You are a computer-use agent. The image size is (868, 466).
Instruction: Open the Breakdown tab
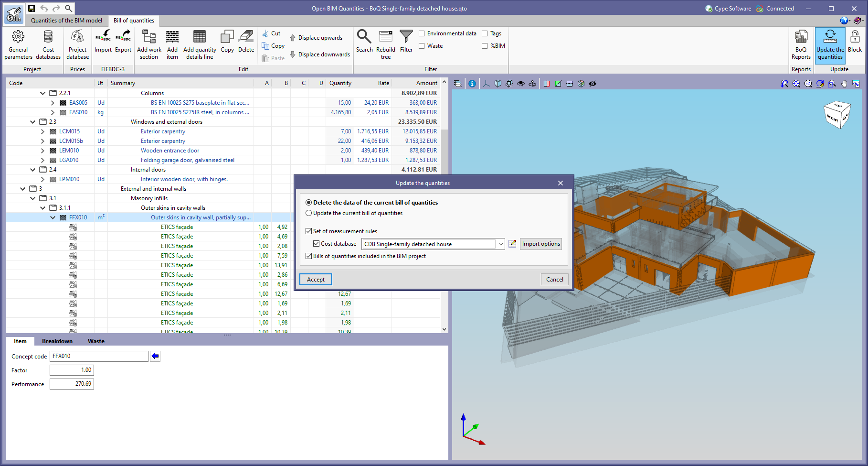point(57,341)
